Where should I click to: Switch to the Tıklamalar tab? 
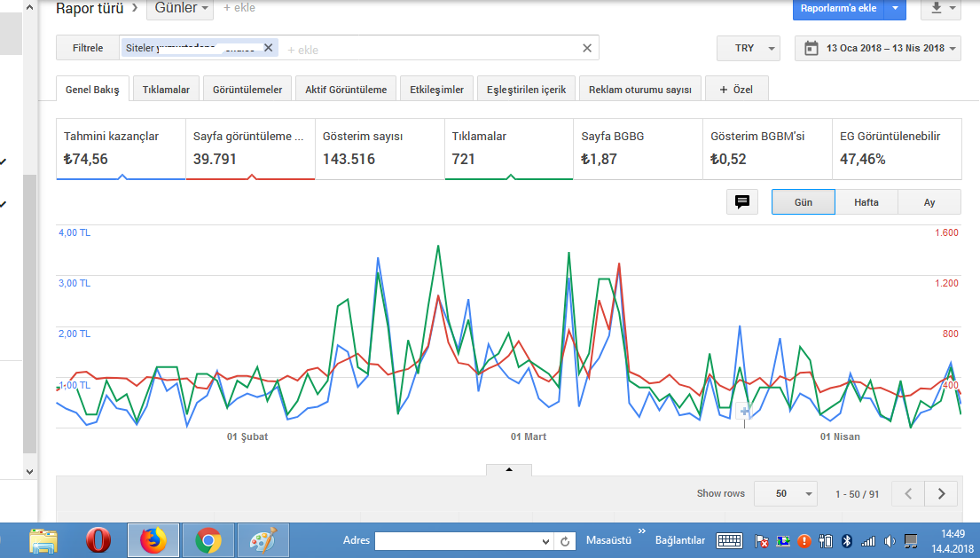[x=166, y=90]
